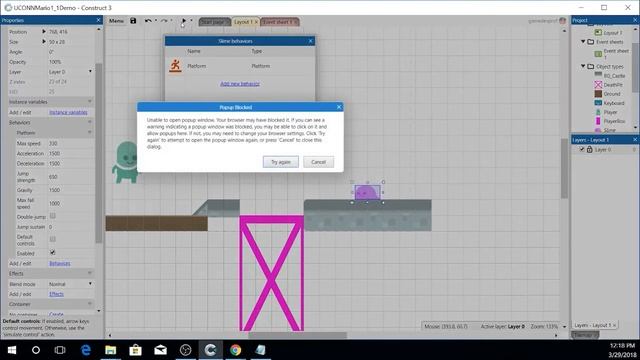Select Event sheet 1 in Project tree

click(616, 53)
